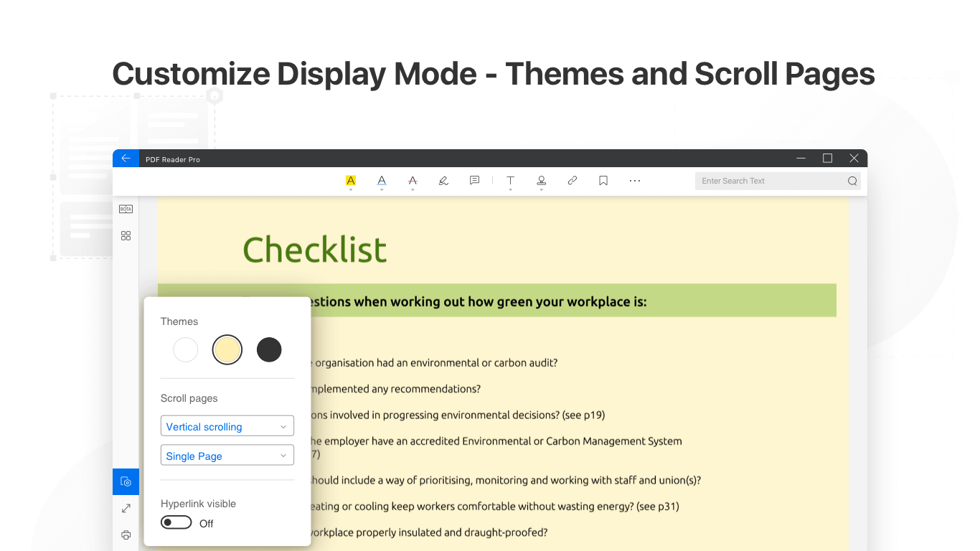Choose the dark theme swatch

pyautogui.click(x=269, y=350)
